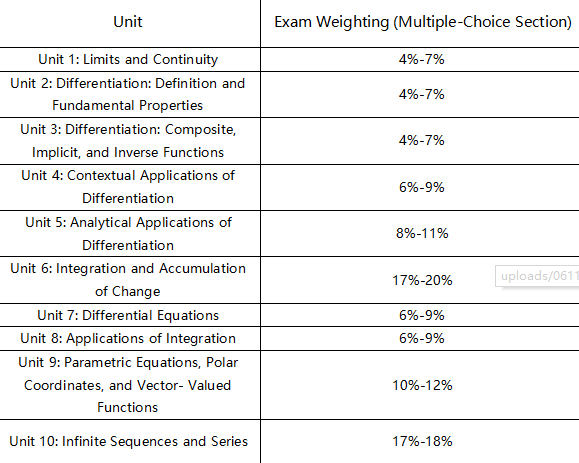
Task: Click Unit 6 Integration and Accumulation cell
Action: [x=128, y=280]
